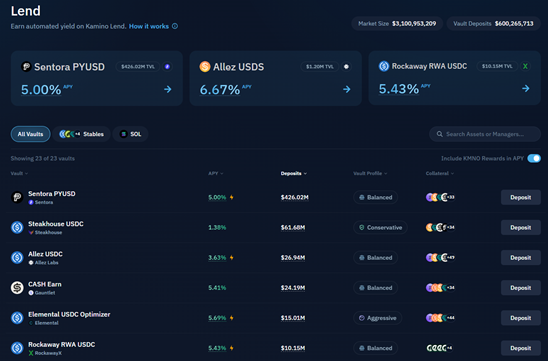Deposit into Sentora PYUSD vault
This screenshot has height=361, width=548.
[521, 197]
